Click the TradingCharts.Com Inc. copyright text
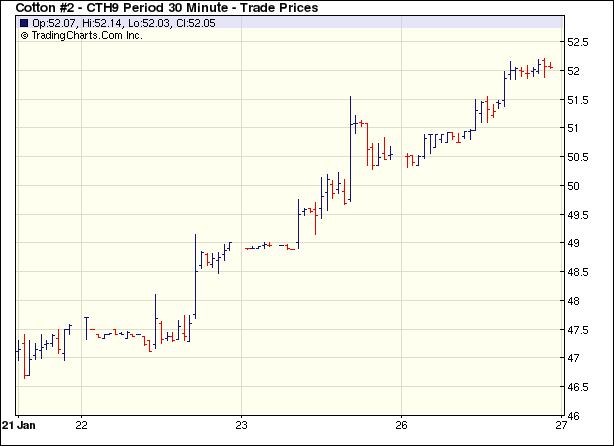 [87, 35]
